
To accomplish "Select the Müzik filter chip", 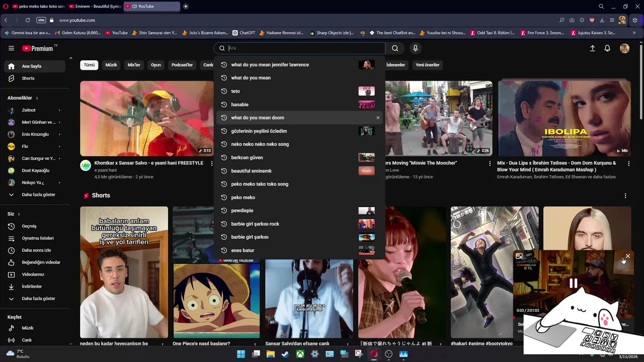I will pos(111,65).
